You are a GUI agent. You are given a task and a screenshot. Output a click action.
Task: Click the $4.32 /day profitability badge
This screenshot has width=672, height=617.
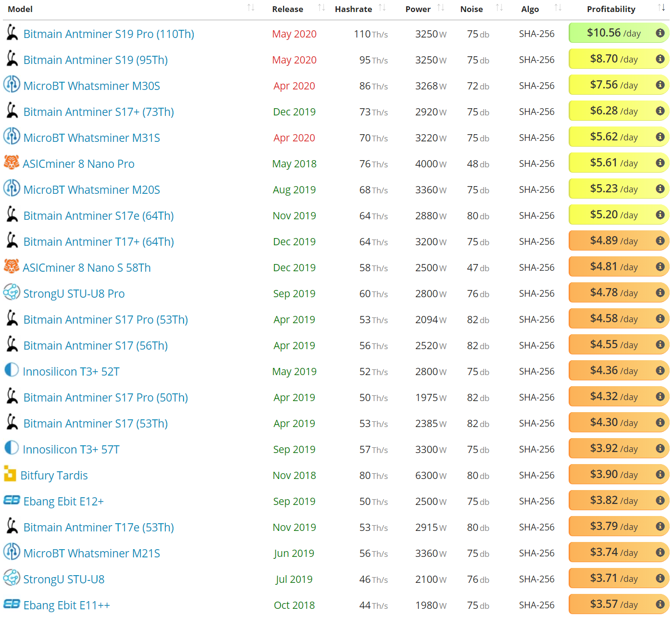619,397
